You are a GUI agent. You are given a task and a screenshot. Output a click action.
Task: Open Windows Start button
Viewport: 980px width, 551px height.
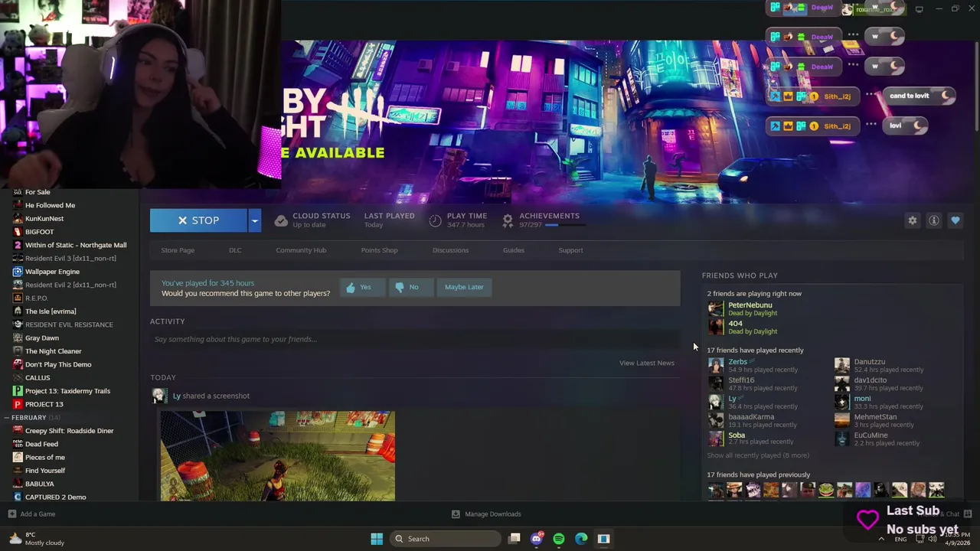(x=377, y=539)
